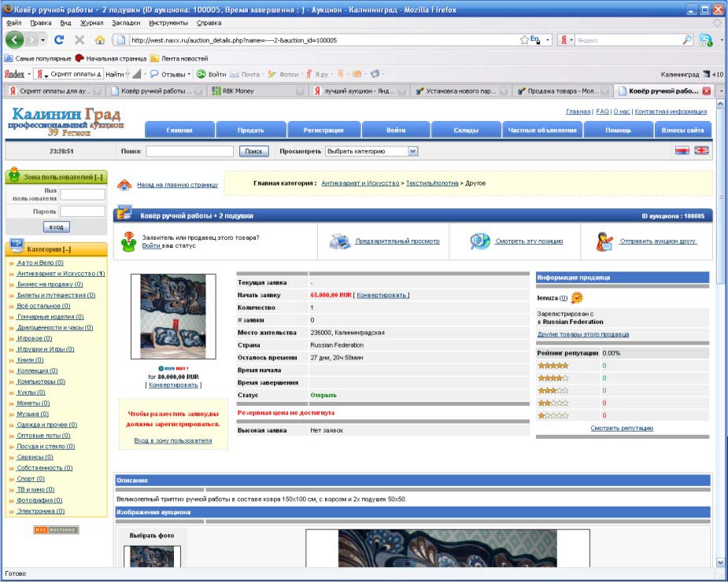The width and height of the screenshot is (728, 582).
Task: Open Firefox home page icon
Action: click(x=99, y=40)
